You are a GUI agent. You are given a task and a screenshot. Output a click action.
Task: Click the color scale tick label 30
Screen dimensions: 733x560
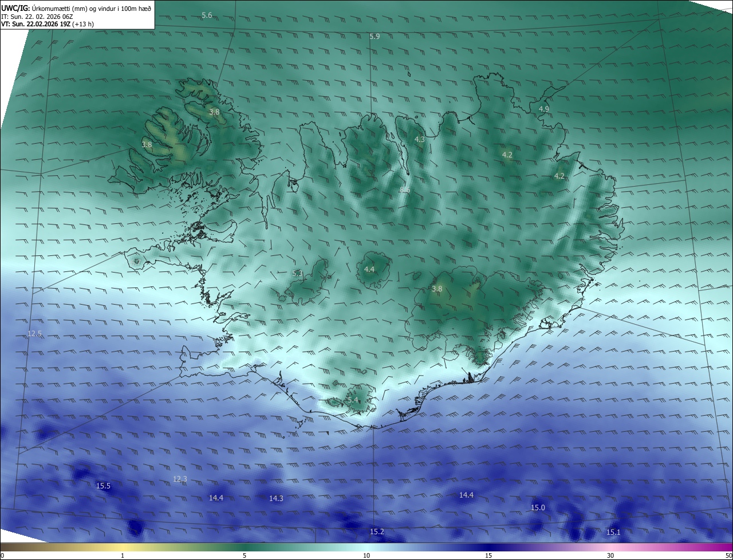click(x=610, y=555)
